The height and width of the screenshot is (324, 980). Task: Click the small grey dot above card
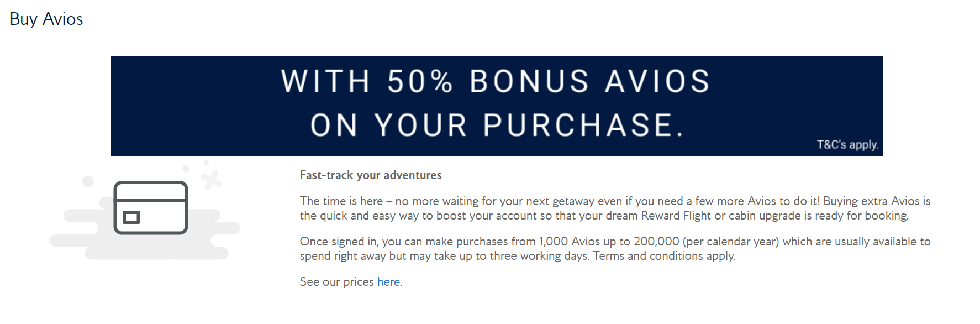coord(186,169)
